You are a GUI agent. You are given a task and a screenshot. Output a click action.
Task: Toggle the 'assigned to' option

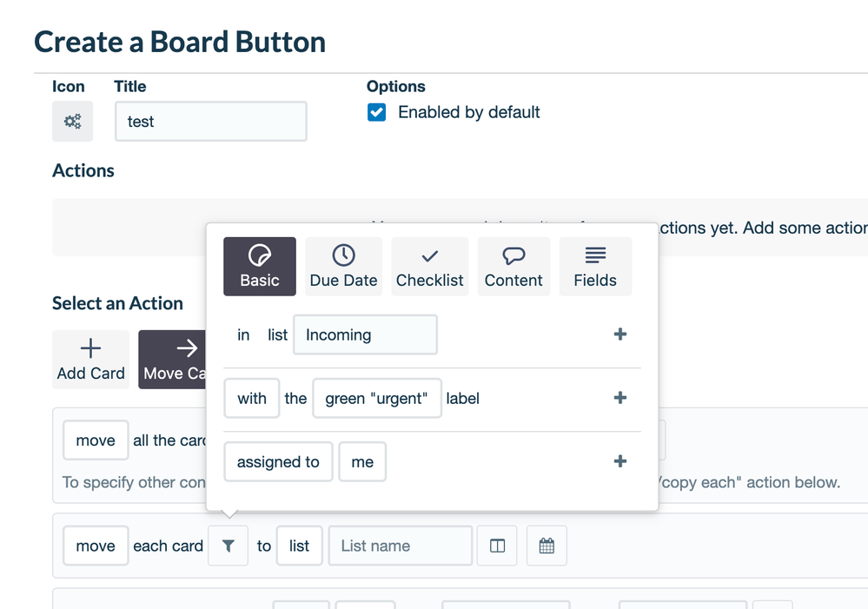point(278,462)
